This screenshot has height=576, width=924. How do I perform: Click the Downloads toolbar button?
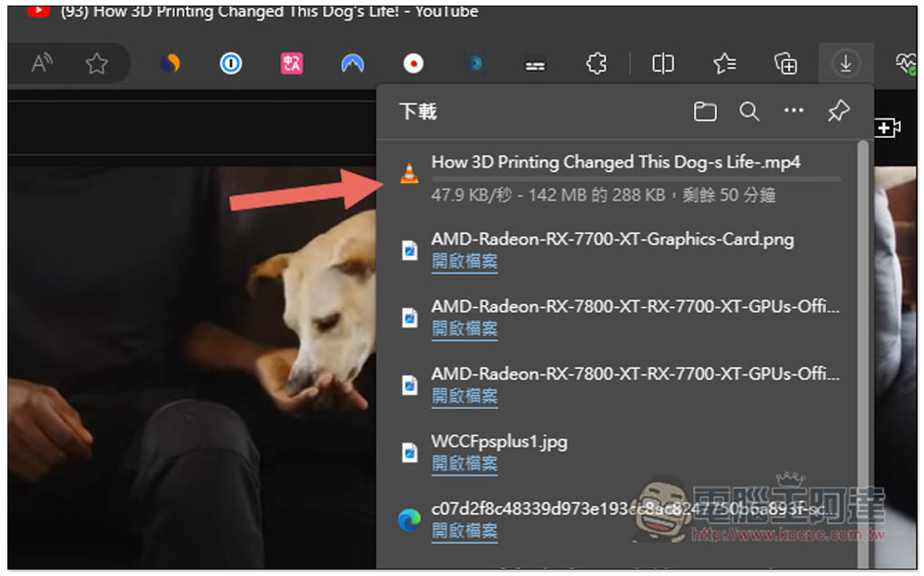coord(845,63)
